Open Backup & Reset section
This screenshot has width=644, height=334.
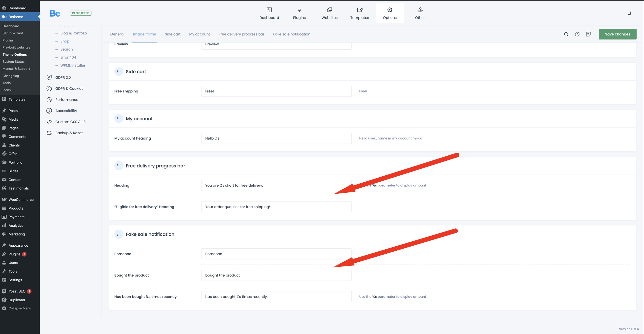click(x=69, y=133)
